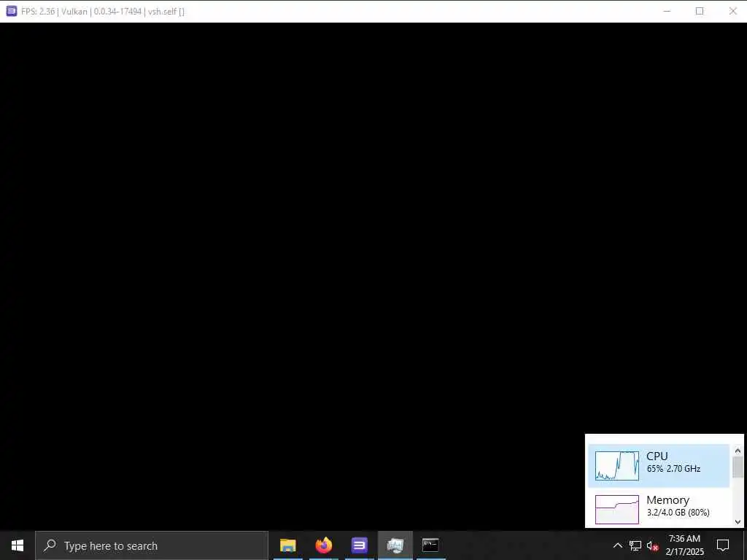747x560 pixels.
Task: Open the network status tray icon
Action: pyautogui.click(x=635, y=545)
